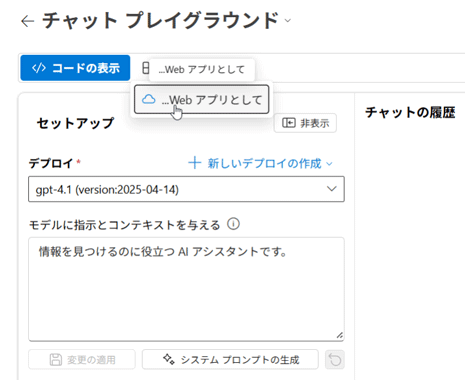This screenshot has width=465, height=380.
Task: Grab the text area resize handle
Action: (339, 335)
